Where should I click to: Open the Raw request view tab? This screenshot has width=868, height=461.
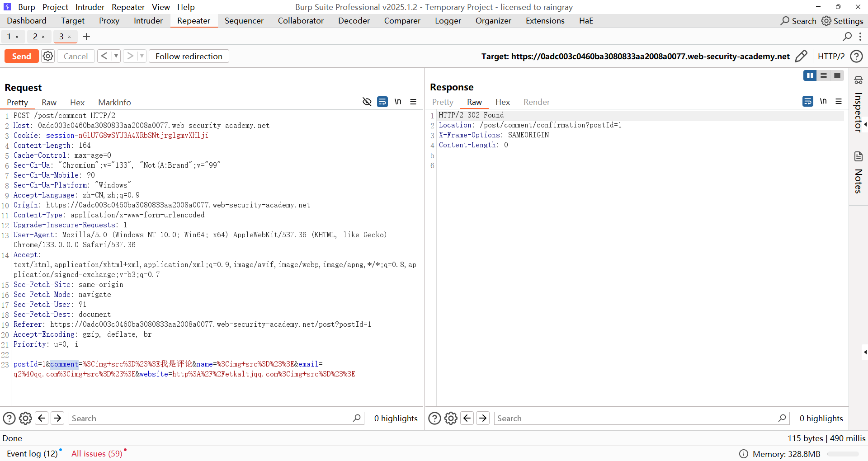click(49, 103)
